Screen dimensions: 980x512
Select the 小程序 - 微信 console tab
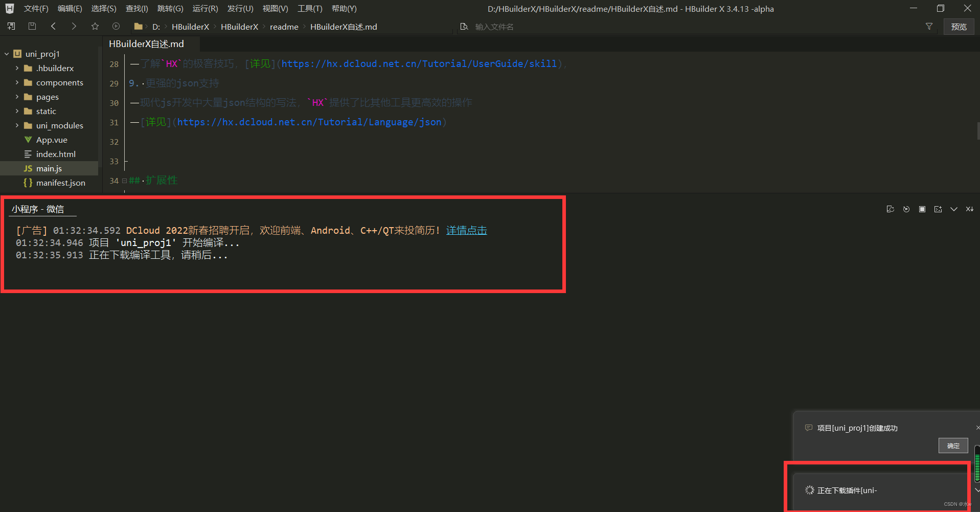[38, 209]
